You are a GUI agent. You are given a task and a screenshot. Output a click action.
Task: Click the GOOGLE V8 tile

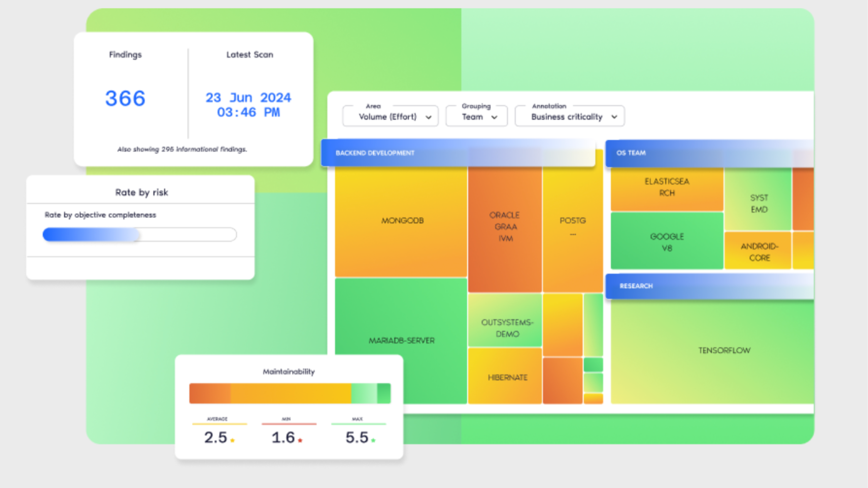tap(667, 241)
